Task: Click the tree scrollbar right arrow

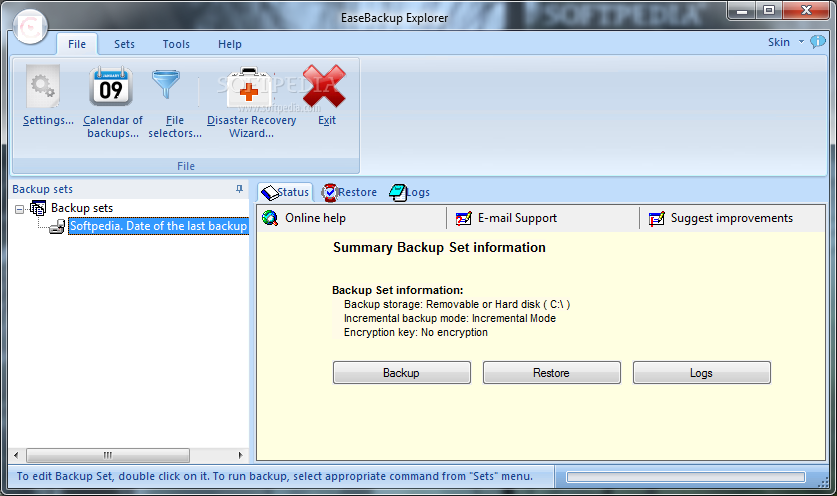Action: pyautogui.click(x=241, y=455)
